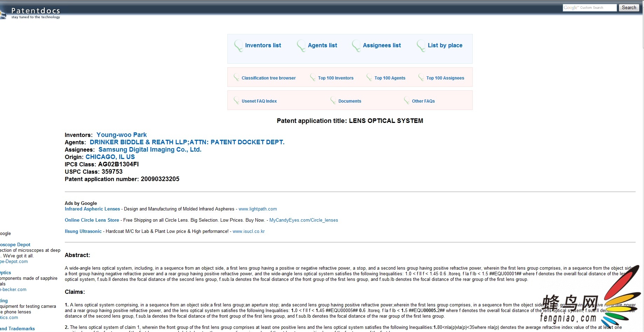Image resolution: width=644 pixels, height=332 pixels.
Task: Click icon beside Top 100 Inventors
Action: [313, 78]
